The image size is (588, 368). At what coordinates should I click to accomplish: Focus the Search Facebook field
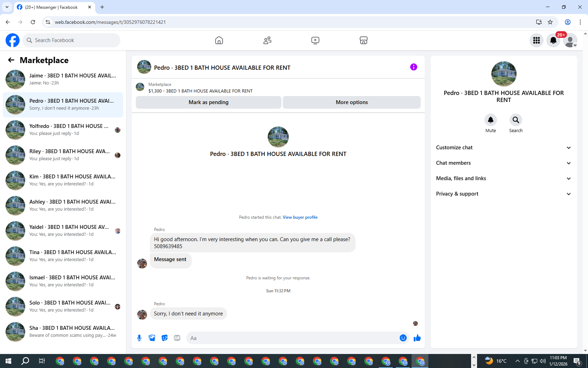pos(71,40)
